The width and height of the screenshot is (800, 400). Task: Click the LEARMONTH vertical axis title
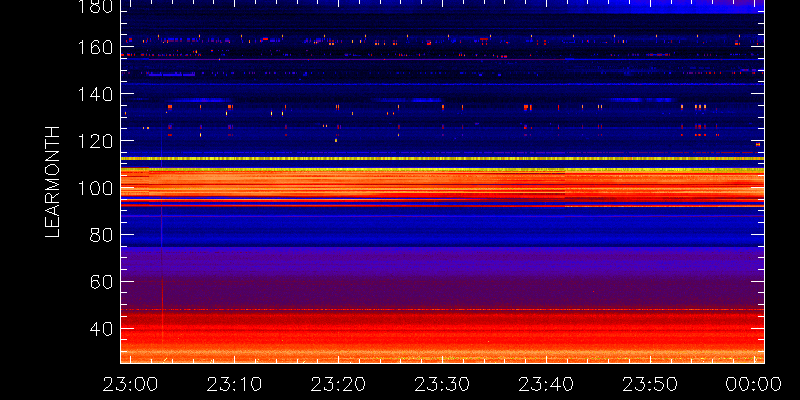[53, 182]
